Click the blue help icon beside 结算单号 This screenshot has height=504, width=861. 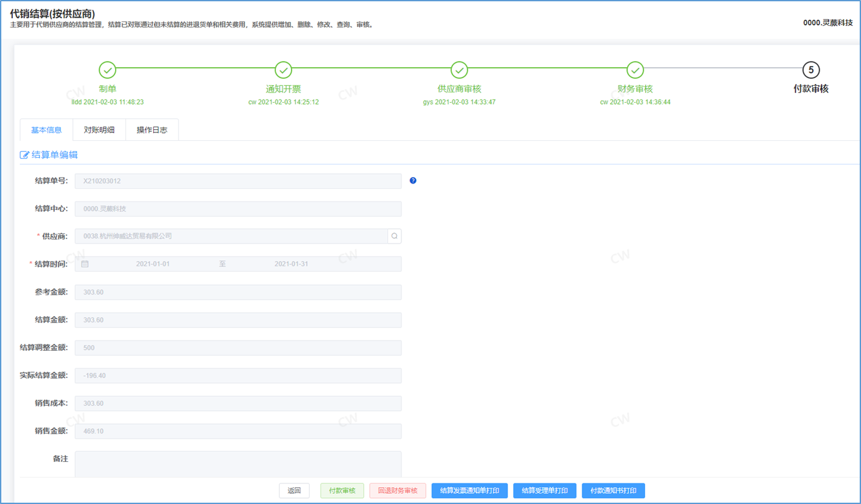(413, 180)
